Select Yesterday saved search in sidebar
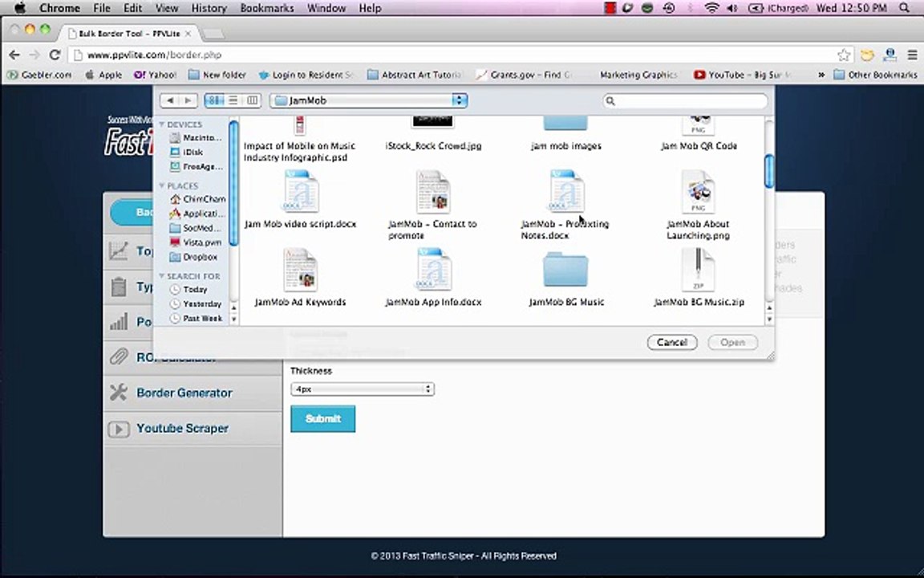The height and width of the screenshot is (578, 924). pos(196,303)
